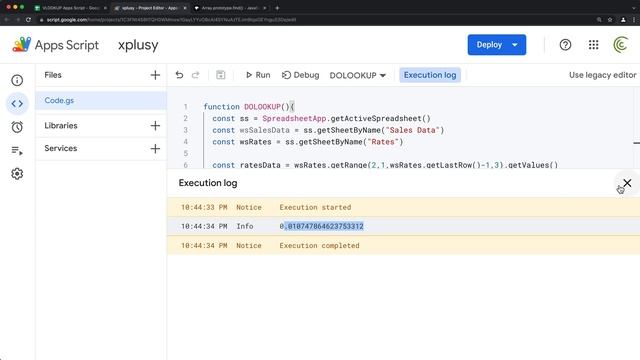
Task: Click the Save project icon
Action: 220,75
